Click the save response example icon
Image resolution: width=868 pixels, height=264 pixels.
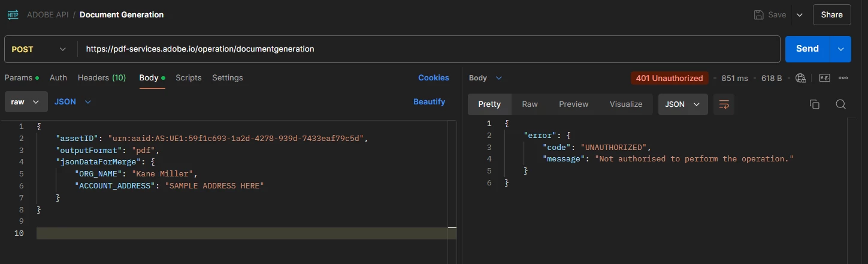point(824,78)
